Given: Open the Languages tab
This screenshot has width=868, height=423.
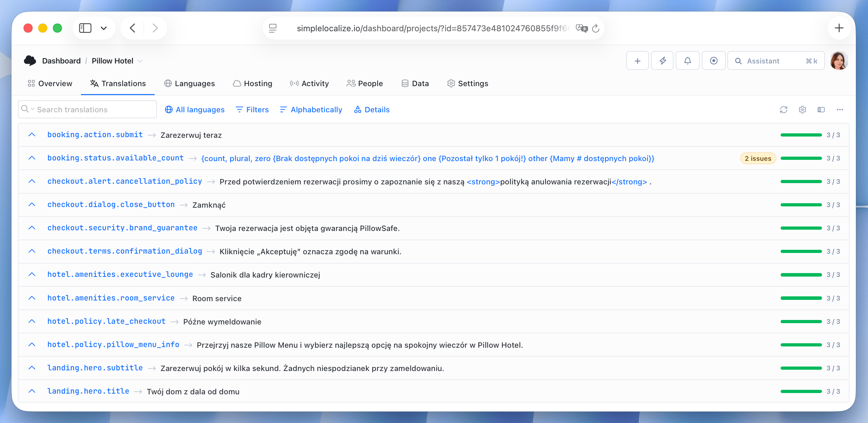Looking at the screenshot, I should tap(189, 83).
